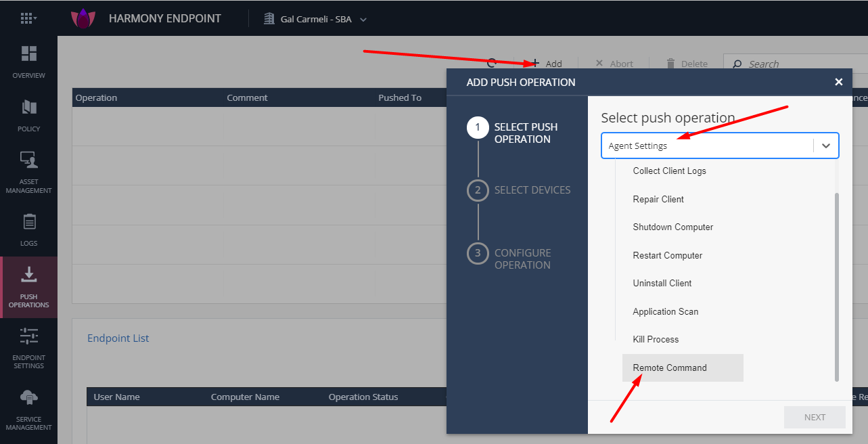This screenshot has height=444, width=868.
Task: Click the operation list scrollbar
Action: 836,286
